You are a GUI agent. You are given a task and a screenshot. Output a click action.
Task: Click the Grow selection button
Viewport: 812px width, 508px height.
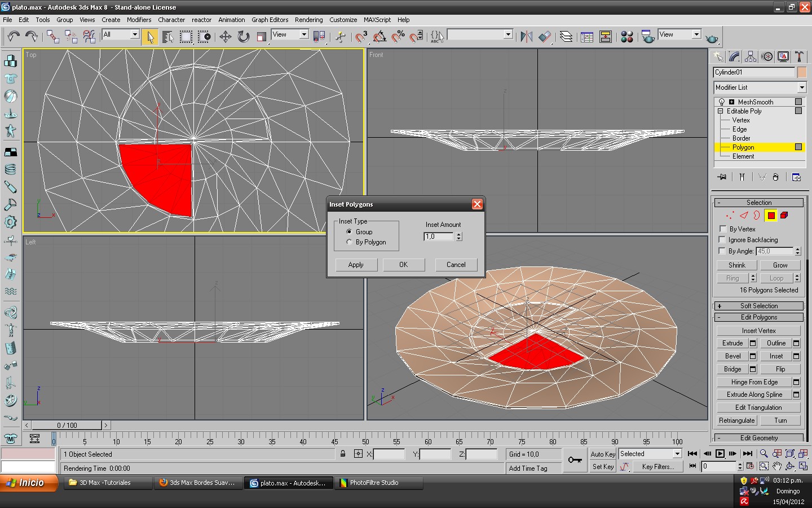[780, 265]
